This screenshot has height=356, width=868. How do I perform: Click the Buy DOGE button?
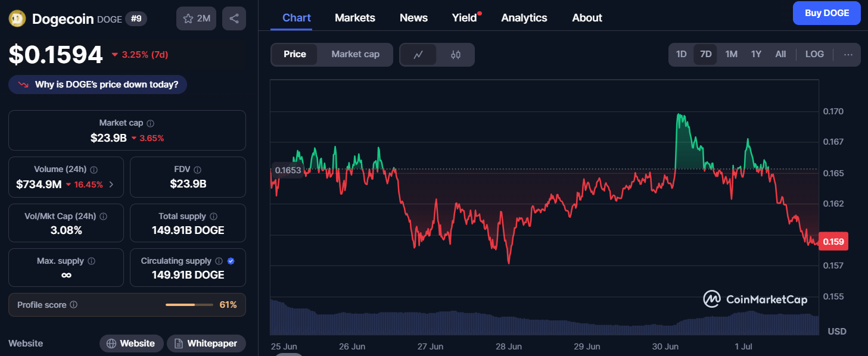coord(827,13)
